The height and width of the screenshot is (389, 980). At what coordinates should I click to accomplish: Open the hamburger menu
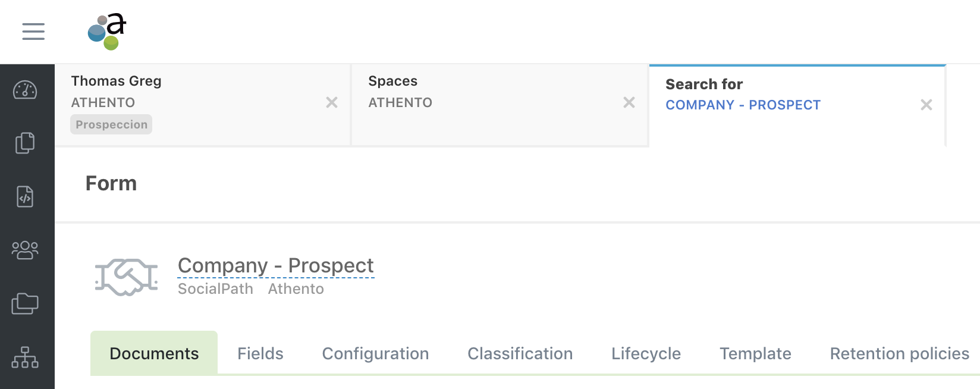coord(33,32)
